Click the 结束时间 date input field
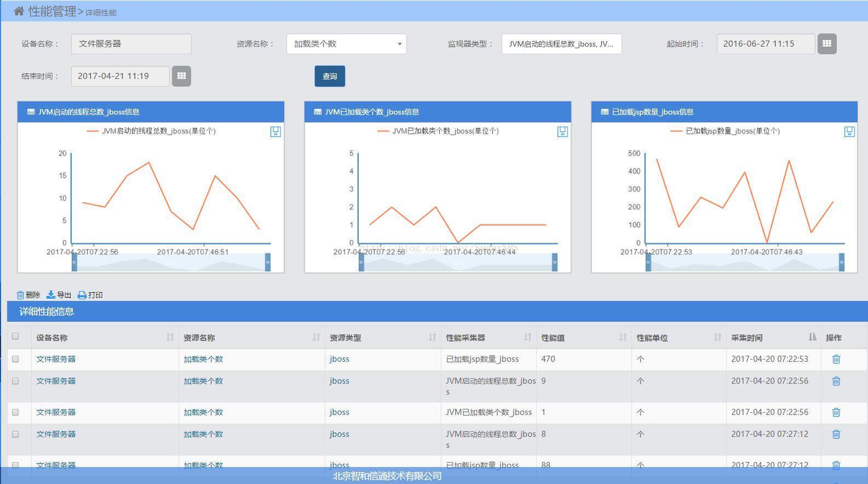Screen dimensions: 868x484 (x=120, y=76)
